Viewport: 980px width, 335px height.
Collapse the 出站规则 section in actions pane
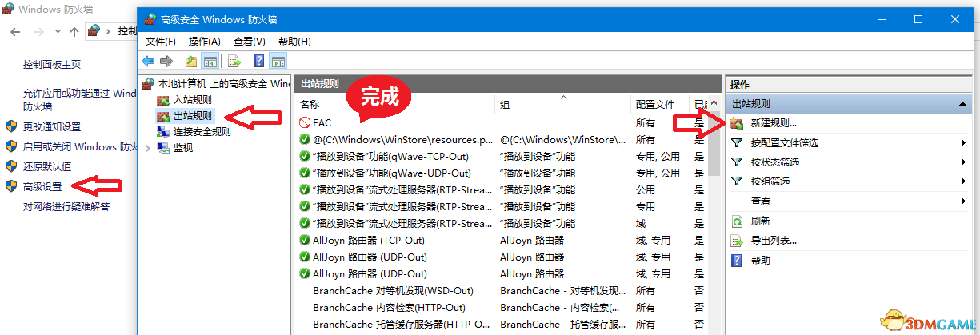[964, 104]
